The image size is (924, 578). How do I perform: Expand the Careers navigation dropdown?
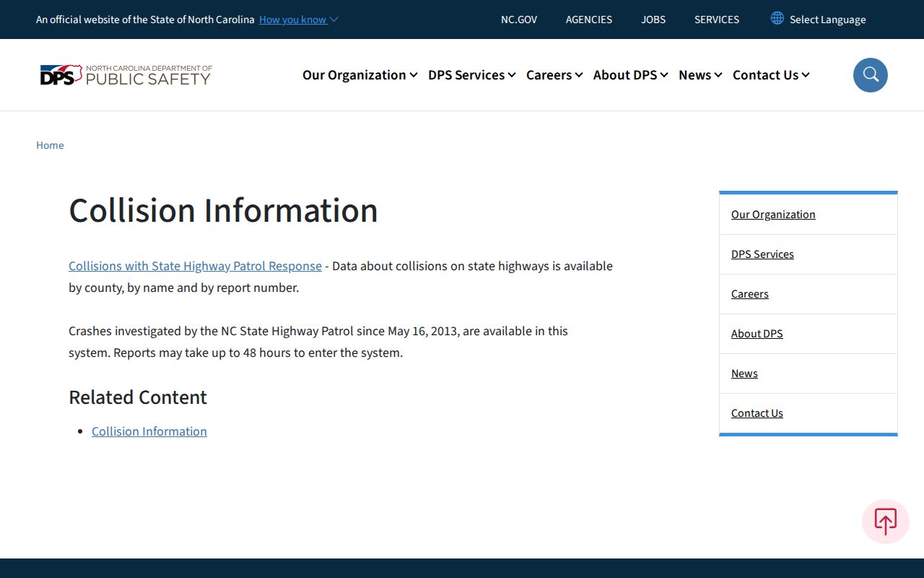(x=554, y=75)
